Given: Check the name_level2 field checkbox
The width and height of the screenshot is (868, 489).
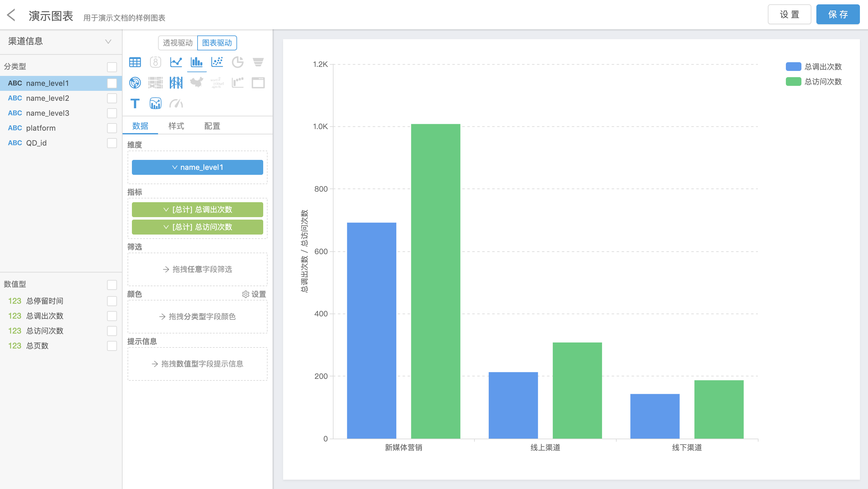Looking at the screenshot, I should (x=112, y=98).
